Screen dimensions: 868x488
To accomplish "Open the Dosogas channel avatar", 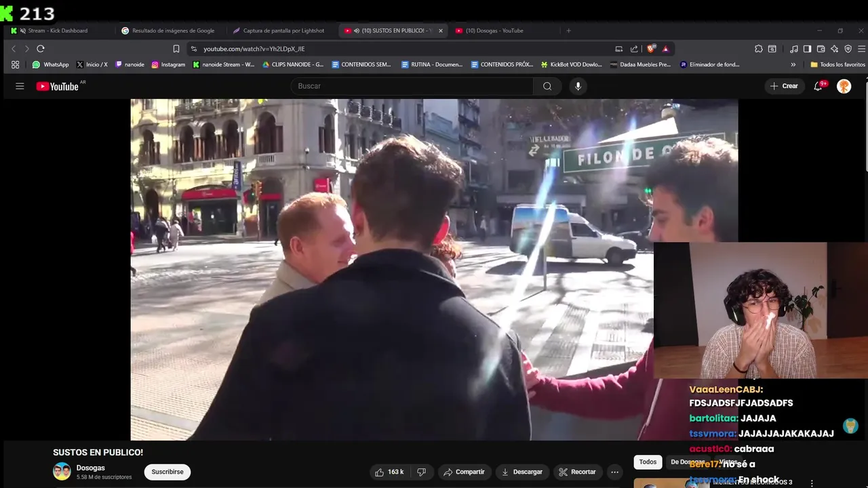I will pos(62,472).
